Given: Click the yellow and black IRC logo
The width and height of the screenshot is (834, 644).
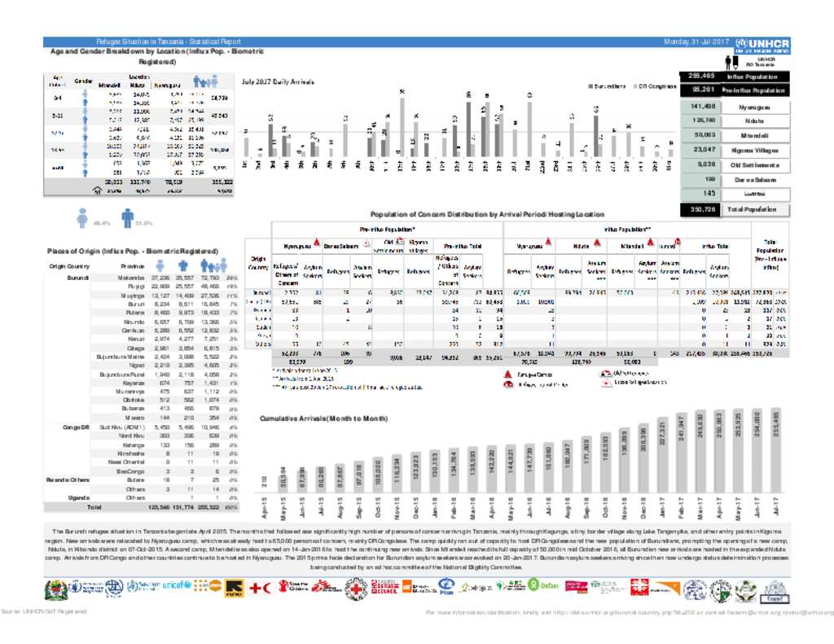Looking at the screenshot, I should (235, 589).
